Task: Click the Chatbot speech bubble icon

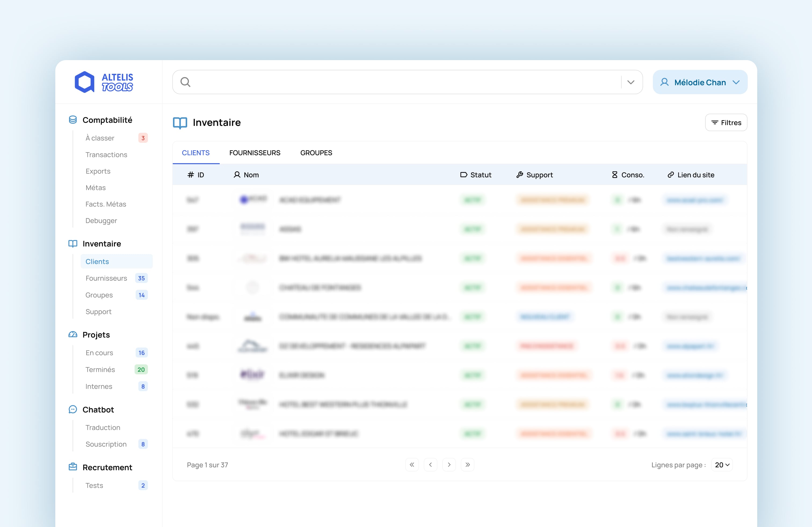Action: coord(73,409)
